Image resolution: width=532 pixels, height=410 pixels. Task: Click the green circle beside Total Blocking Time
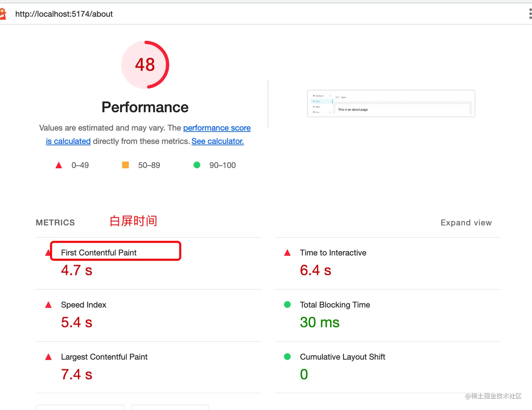pos(287,304)
